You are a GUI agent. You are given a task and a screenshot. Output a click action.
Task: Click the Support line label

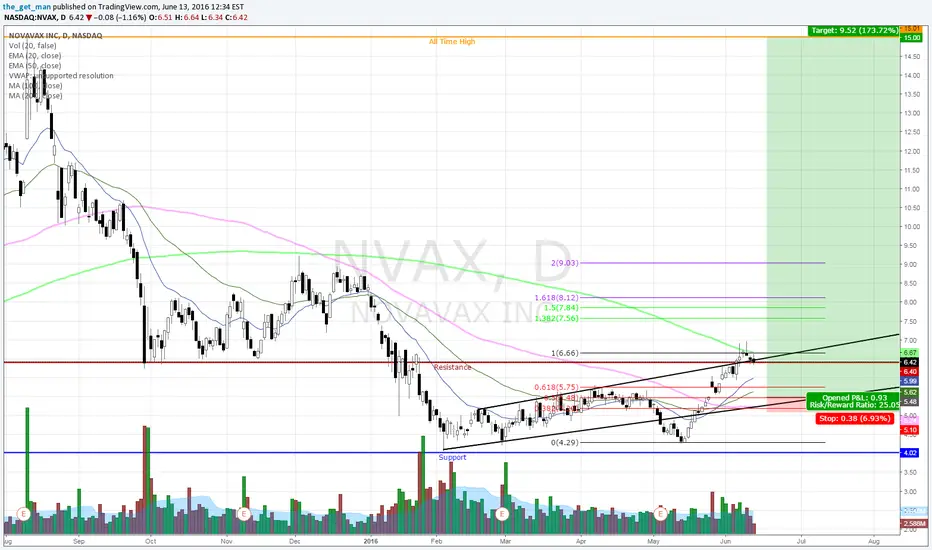452,457
